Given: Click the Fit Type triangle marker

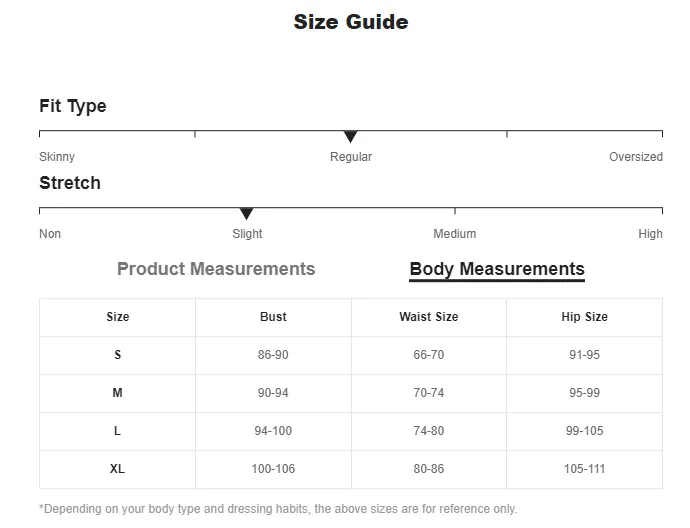Looking at the screenshot, I should 350,137.
